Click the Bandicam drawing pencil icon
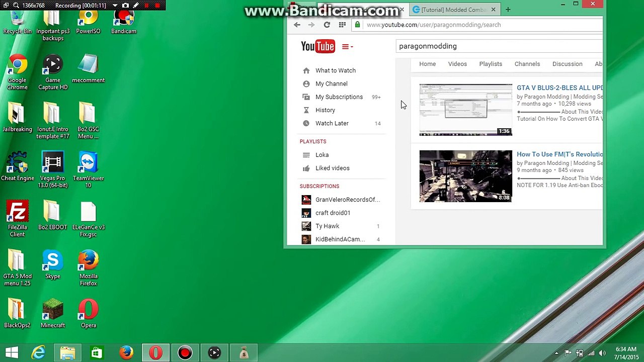The image size is (644, 362). [136, 6]
